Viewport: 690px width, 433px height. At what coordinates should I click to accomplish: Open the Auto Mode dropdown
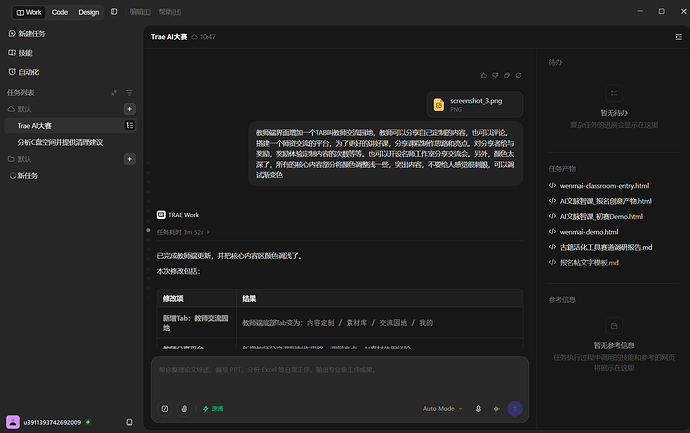click(x=442, y=409)
